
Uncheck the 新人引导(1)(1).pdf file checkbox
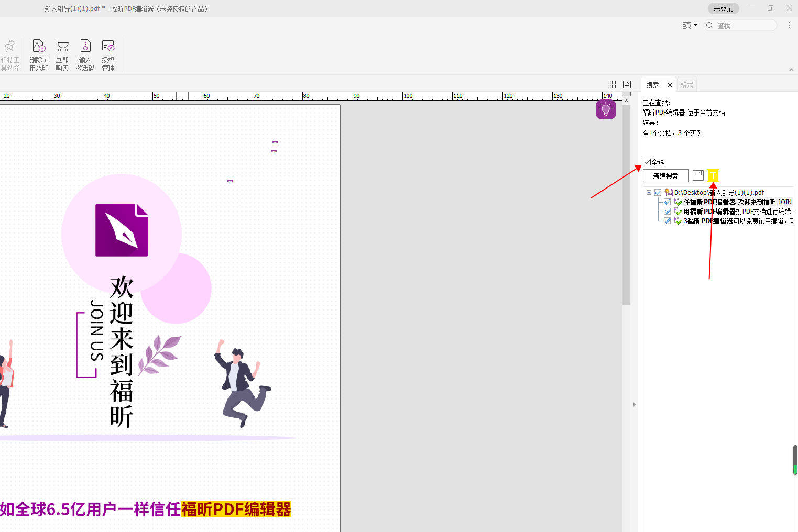pyautogui.click(x=658, y=193)
